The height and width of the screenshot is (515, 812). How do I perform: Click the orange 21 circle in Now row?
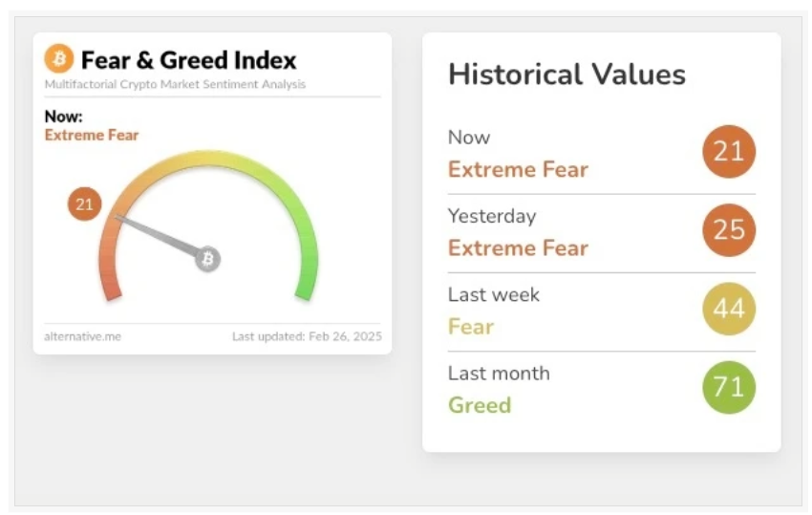729,152
